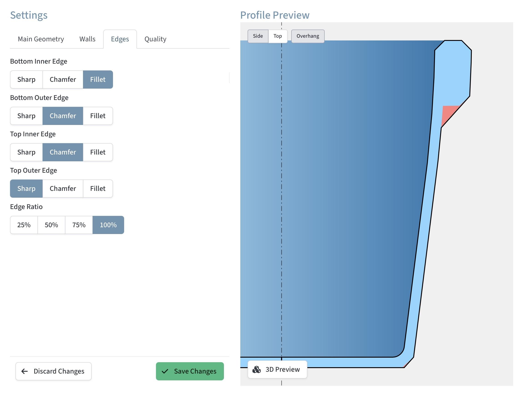532x399 pixels.
Task: Select the Top profile view
Action: coord(278,36)
